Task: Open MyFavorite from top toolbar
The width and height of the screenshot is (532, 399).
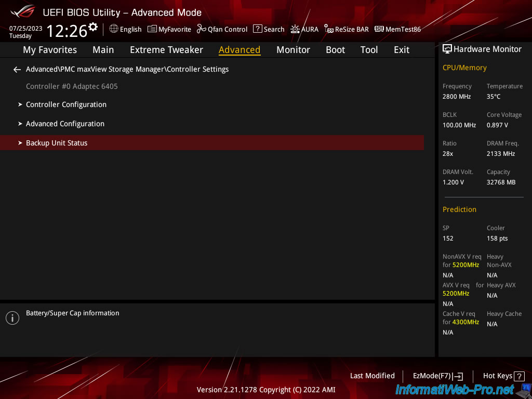Action: pyautogui.click(x=175, y=30)
